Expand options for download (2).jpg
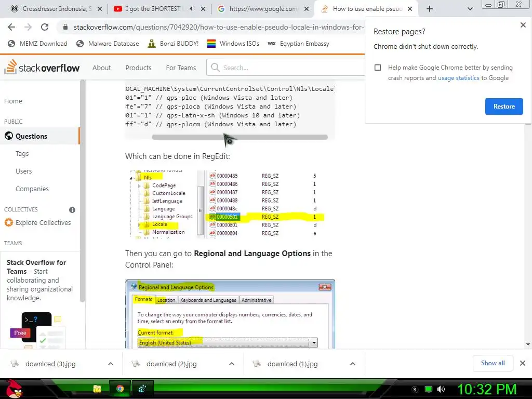Image resolution: width=532 pixels, height=399 pixels. pyautogui.click(x=232, y=364)
